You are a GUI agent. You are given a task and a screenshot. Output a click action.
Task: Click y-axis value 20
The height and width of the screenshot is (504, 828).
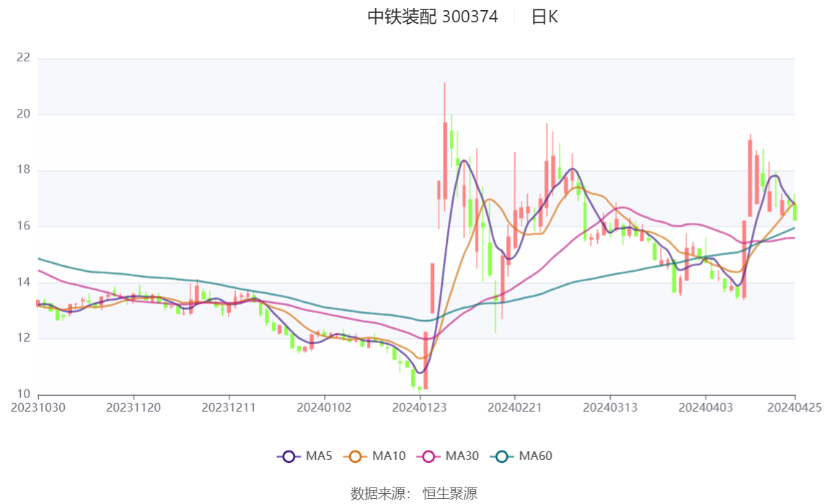tap(23, 113)
